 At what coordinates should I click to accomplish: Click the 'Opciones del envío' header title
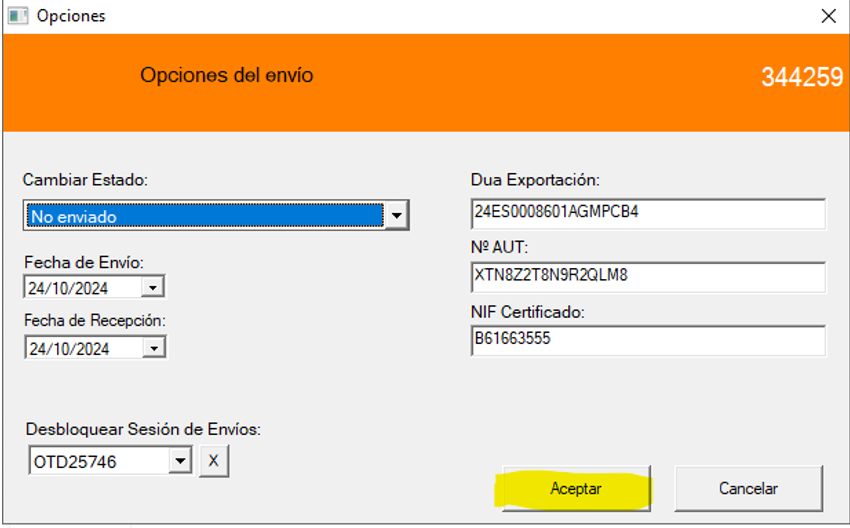(x=227, y=75)
